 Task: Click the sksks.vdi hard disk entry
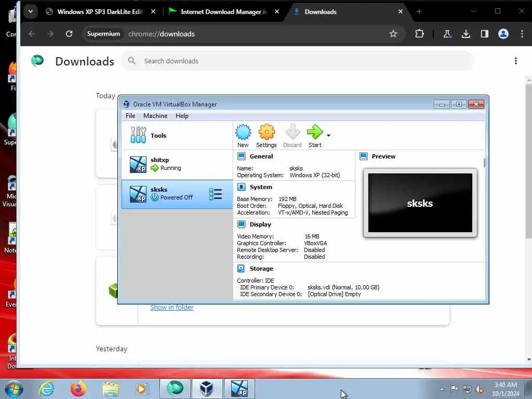[343, 287]
